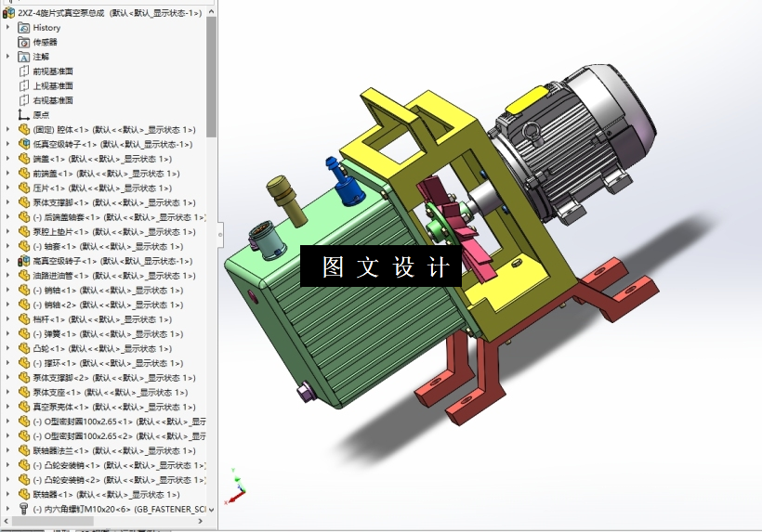
Task: Click the part icon for 档杆<1>
Action: tap(24, 318)
